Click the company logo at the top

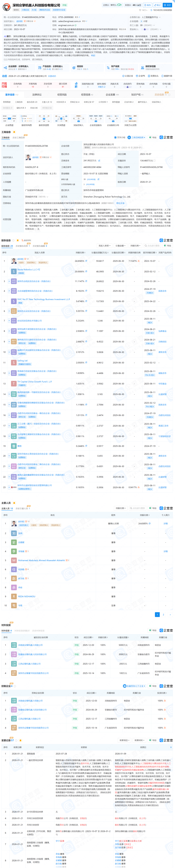point(7,7)
